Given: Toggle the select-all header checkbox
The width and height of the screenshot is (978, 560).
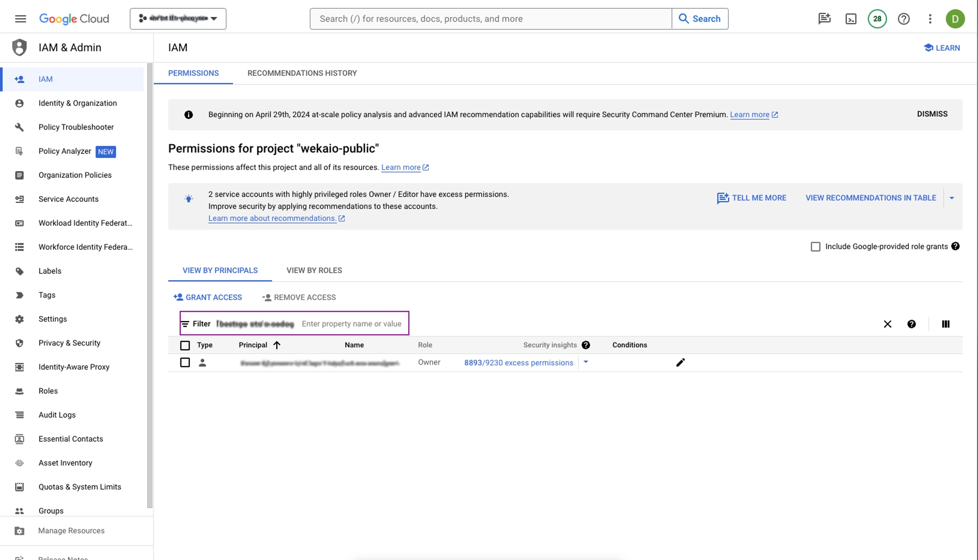Looking at the screenshot, I should coord(185,345).
